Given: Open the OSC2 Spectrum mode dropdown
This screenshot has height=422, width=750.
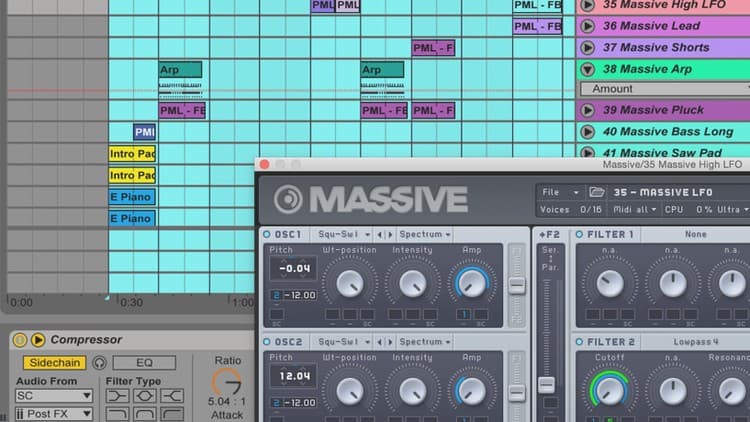Looking at the screenshot, I should point(425,342).
